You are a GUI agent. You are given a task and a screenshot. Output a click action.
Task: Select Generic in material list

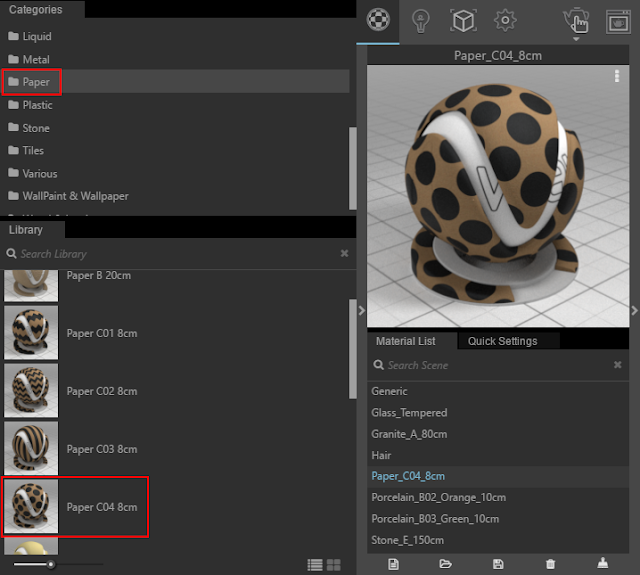click(x=498, y=391)
